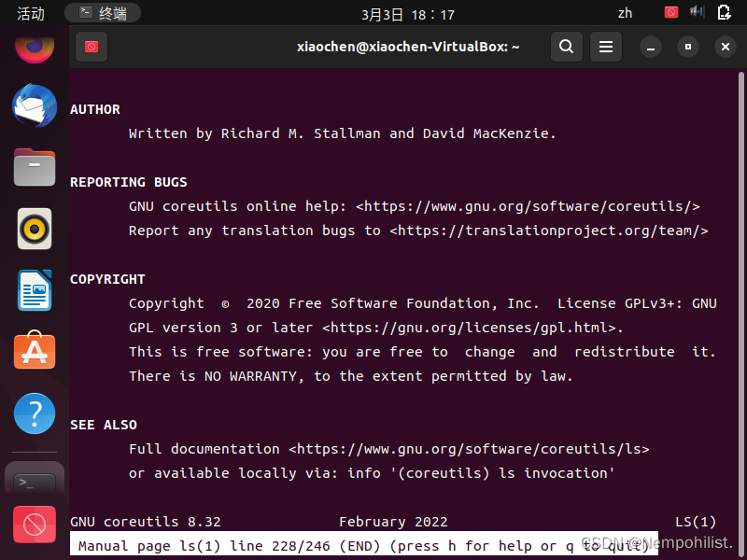Click the SEE ALSO heading
The image size is (747, 560).
coord(104,425)
